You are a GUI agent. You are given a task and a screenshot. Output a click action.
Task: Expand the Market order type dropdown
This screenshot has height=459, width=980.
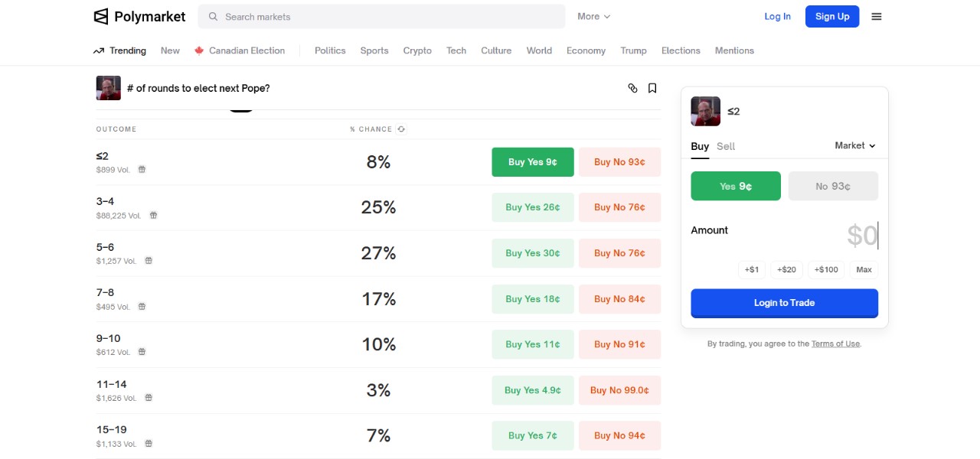[854, 145]
